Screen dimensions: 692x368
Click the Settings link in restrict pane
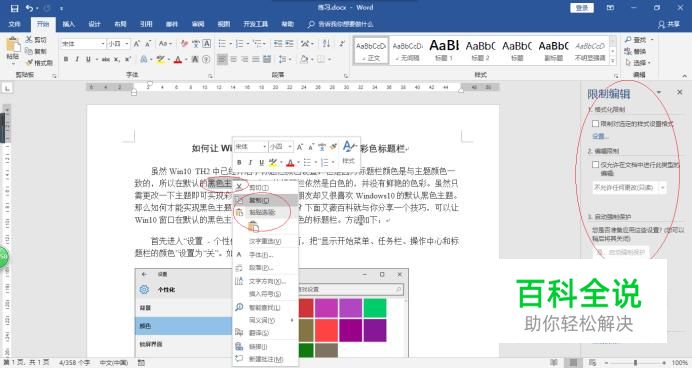point(600,136)
